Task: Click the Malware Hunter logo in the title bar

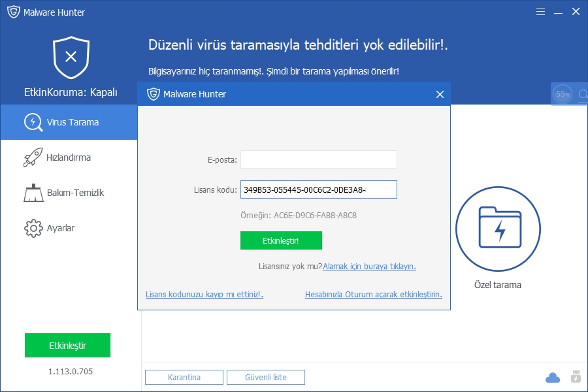Action: [12, 11]
